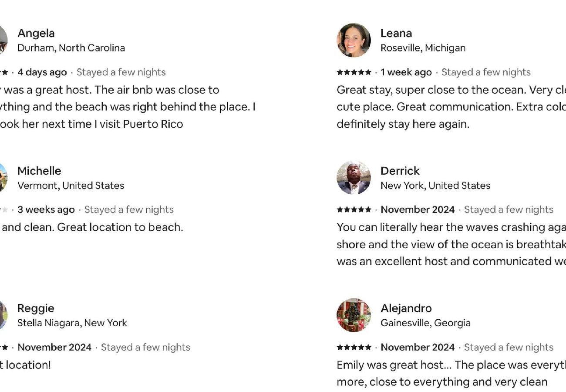The image size is (566, 392).
Task: Click Derrick's five-star rating icons
Action: tap(354, 210)
